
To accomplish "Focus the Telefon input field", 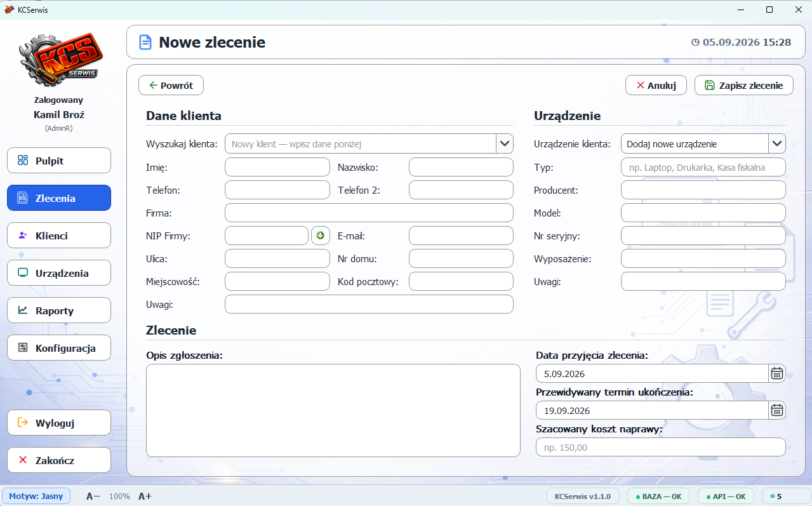I will pyautogui.click(x=277, y=190).
